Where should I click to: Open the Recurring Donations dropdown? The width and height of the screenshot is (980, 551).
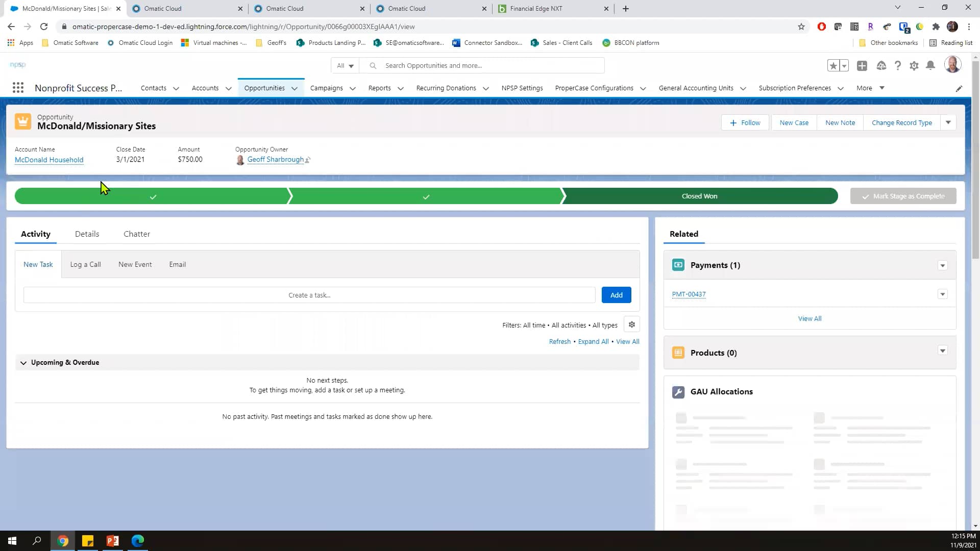pos(484,88)
